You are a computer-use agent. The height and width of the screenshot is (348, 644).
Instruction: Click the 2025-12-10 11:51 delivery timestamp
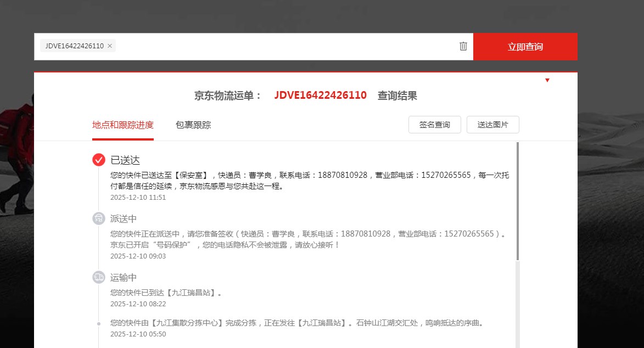coord(138,198)
